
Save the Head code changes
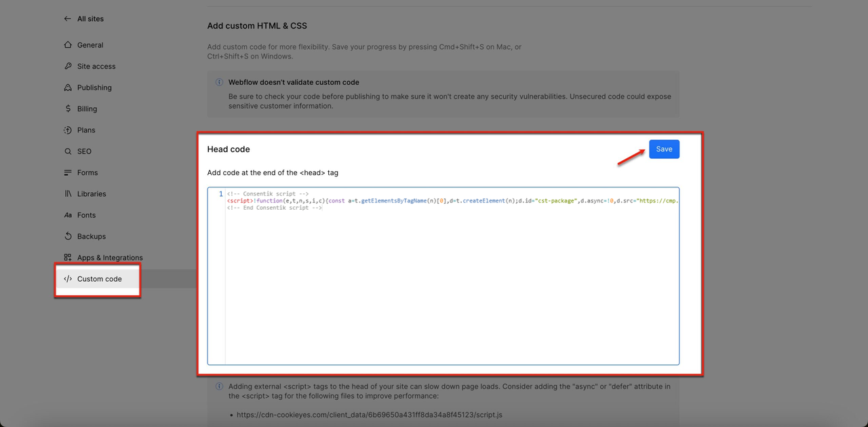point(664,149)
